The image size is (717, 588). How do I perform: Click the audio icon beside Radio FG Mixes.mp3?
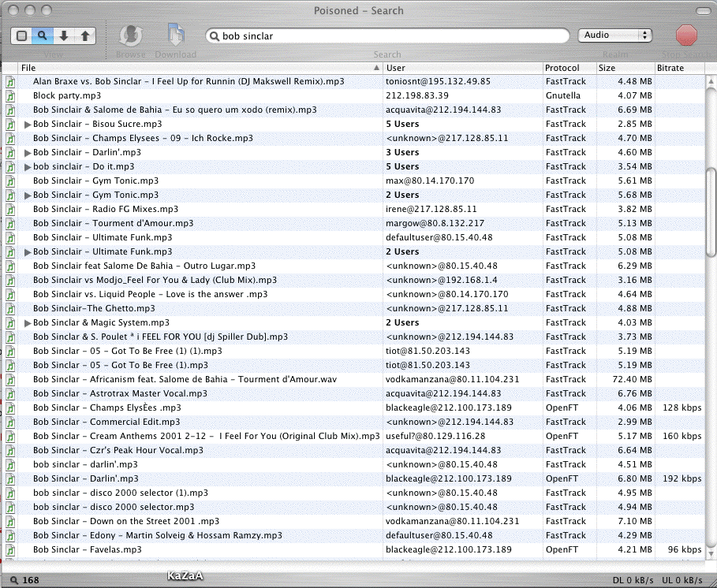pyautogui.click(x=10, y=209)
